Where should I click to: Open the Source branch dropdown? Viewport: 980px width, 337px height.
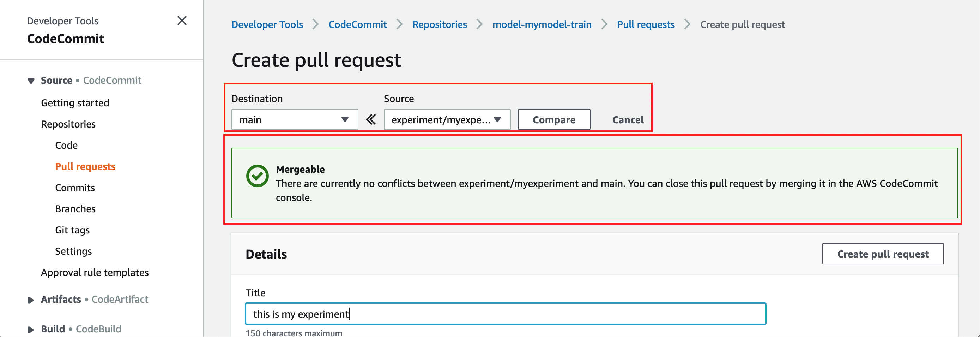(x=447, y=119)
